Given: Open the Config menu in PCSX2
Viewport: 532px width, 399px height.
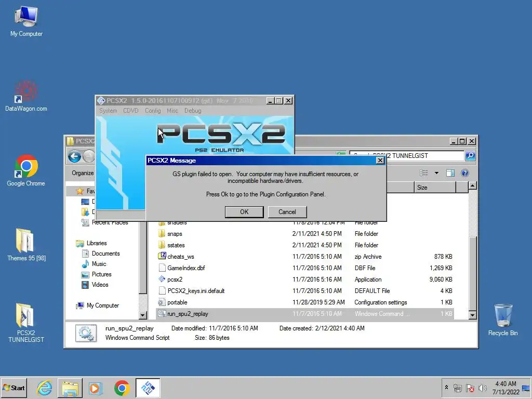Looking at the screenshot, I should click(x=153, y=111).
